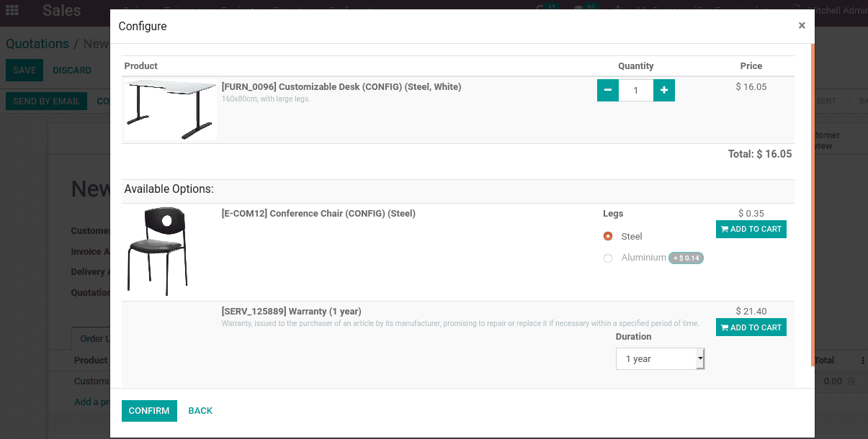Click '[SERV_125889] Warranty (1 year)' name
Screen dimensions: 868x439
292,311
